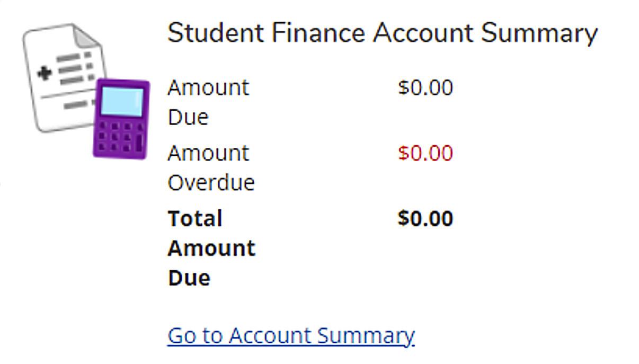Select the bold Total Amount Due label
This screenshot has height=364, width=639.
point(211,248)
